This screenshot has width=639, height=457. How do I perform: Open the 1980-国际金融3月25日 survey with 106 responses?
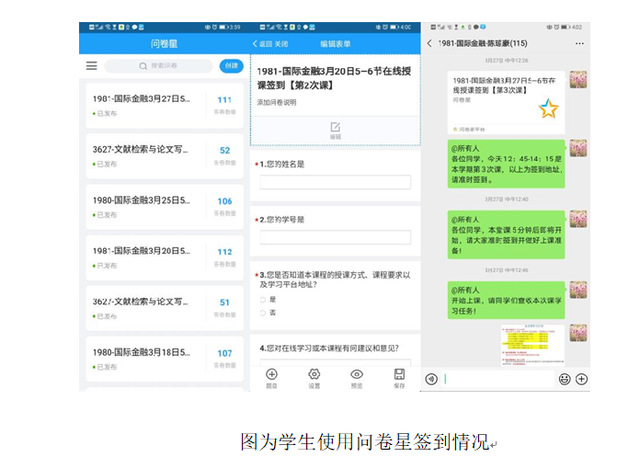[162, 205]
